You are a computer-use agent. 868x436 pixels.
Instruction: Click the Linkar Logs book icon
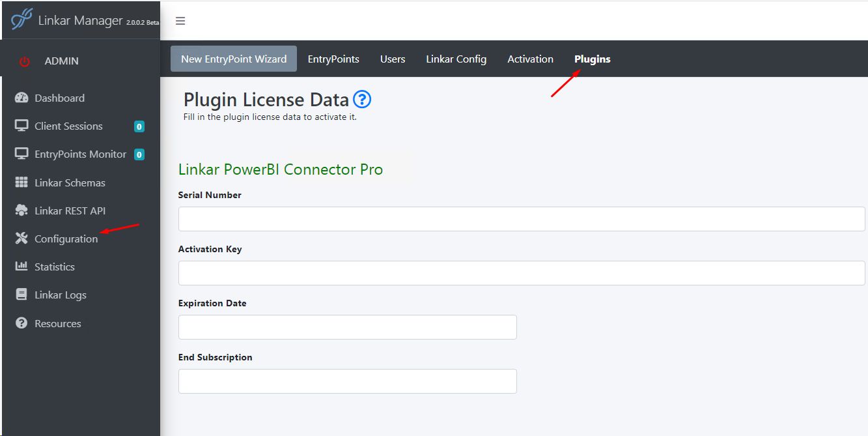click(x=21, y=295)
